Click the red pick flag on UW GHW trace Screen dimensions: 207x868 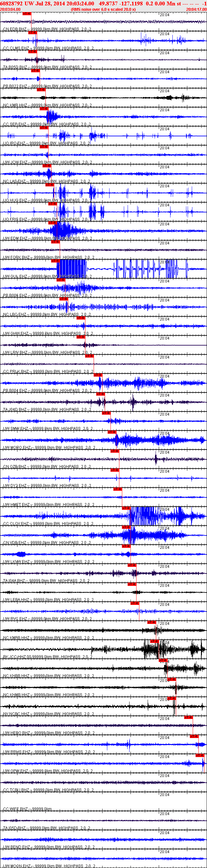click(81, 318)
